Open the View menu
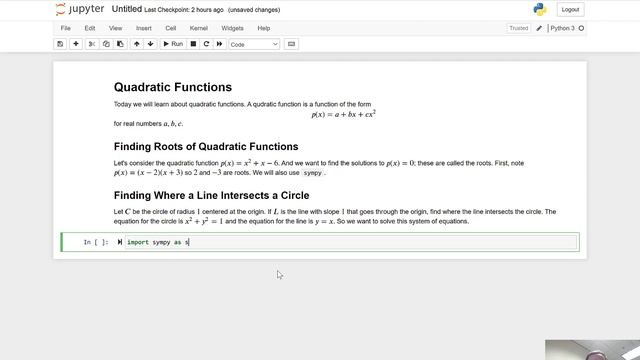Viewport: 640px width, 360px height. [x=116, y=28]
